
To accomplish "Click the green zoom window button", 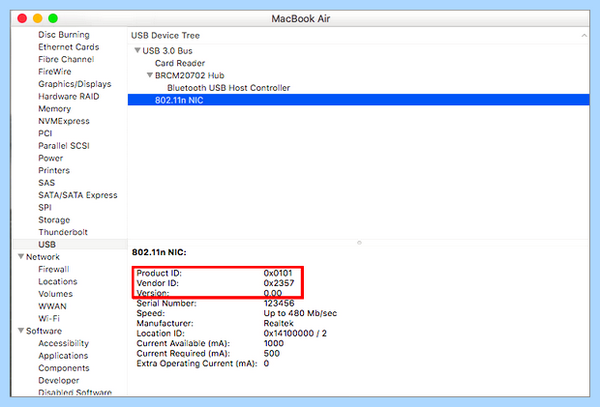I will coord(53,18).
